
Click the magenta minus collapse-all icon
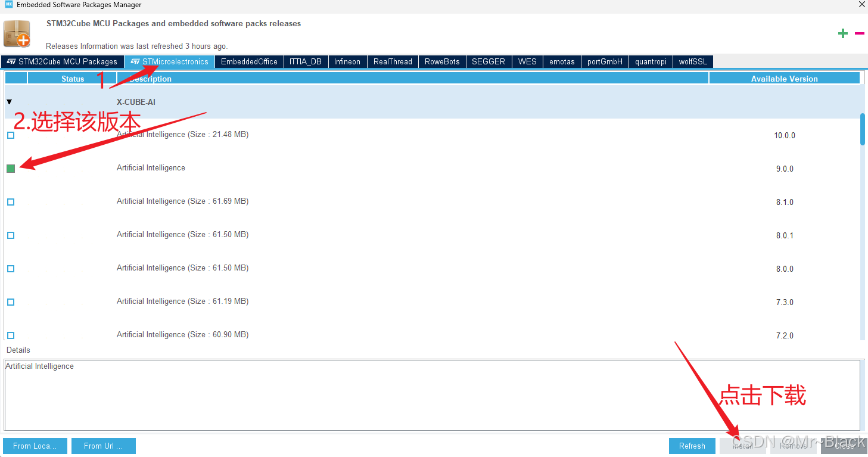pos(859,34)
